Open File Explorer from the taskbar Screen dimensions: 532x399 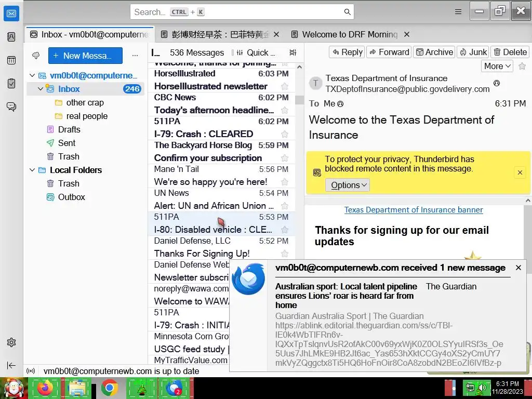[x=77, y=388]
